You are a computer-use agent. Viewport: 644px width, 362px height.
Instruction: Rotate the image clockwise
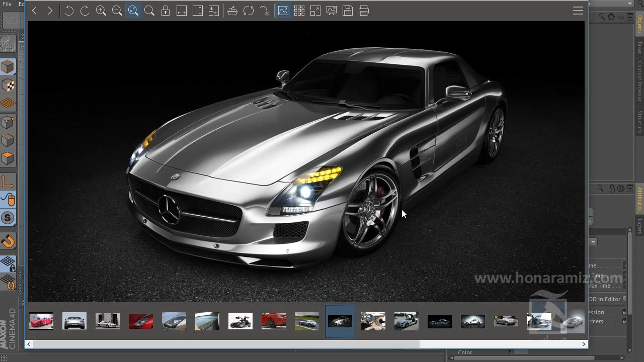pos(85,11)
